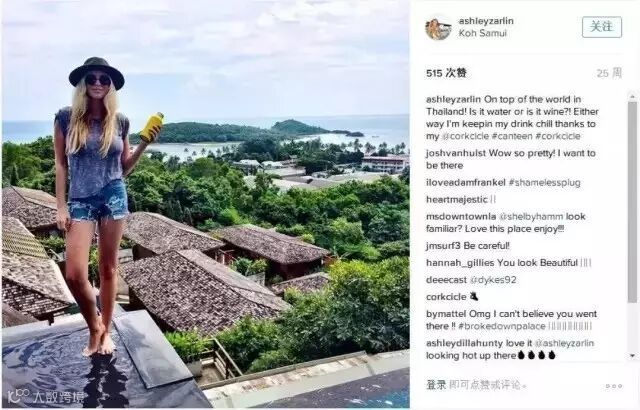Click the comments scrollbar thumb
Image resolution: width=640 pixels, height=410 pixels.
632,202
